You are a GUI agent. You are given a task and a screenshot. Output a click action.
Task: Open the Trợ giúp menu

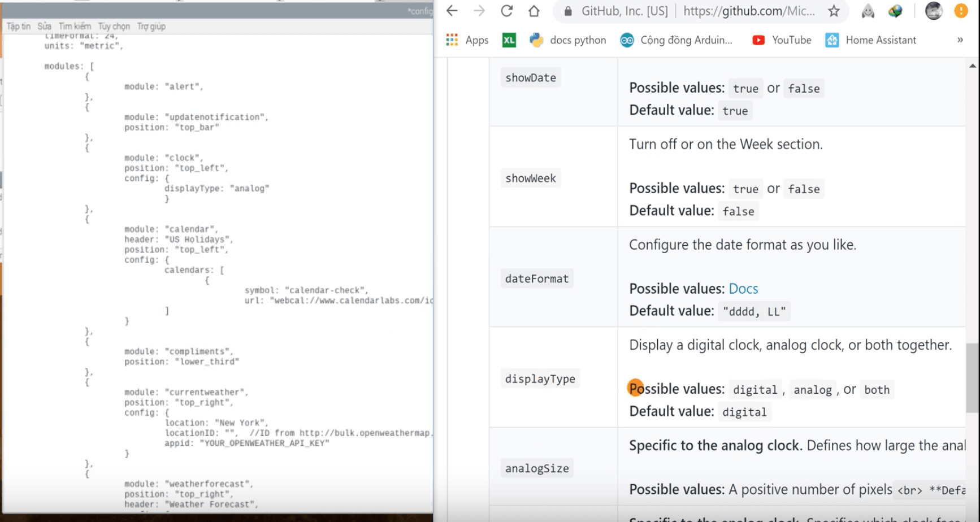point(151,27)
